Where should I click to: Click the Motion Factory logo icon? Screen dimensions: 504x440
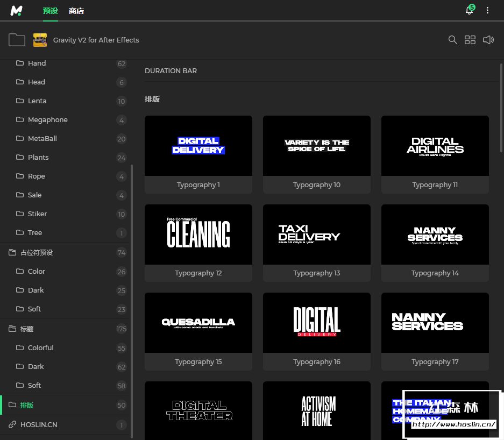(17, 11)
